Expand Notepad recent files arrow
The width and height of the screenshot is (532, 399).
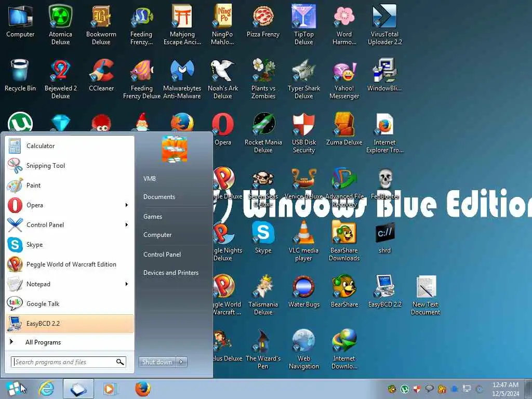click(127, 284)
